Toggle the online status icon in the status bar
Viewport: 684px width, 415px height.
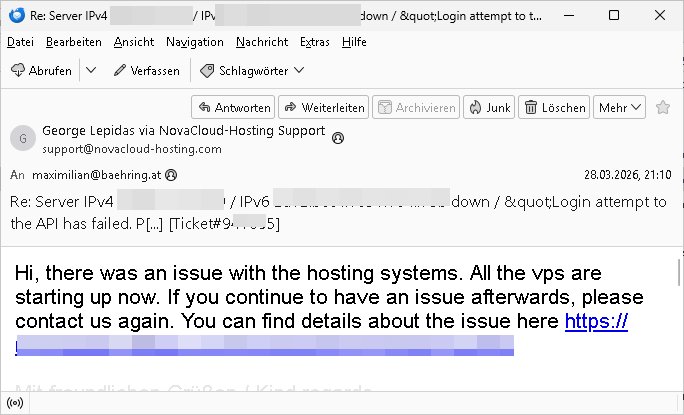click(x=14, y=404)
